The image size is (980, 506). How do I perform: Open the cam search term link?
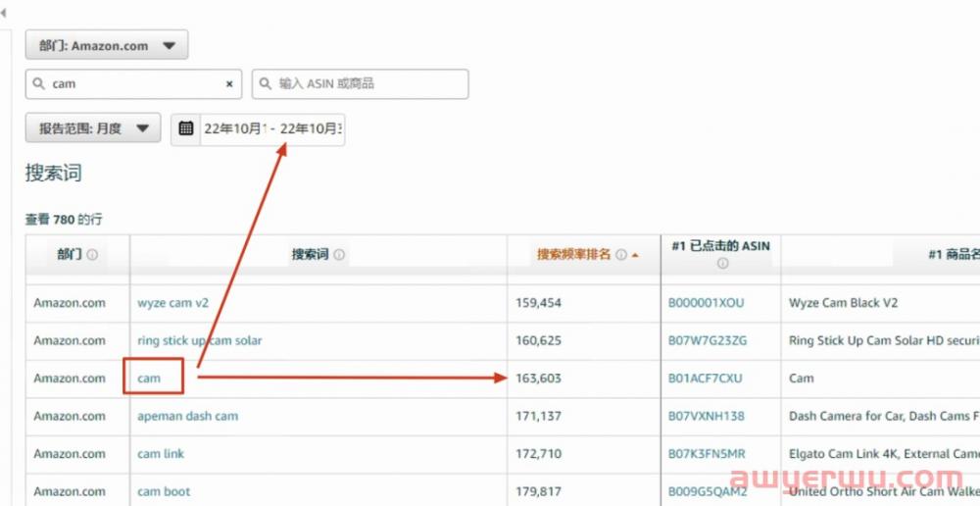click(x=149, y=379)
